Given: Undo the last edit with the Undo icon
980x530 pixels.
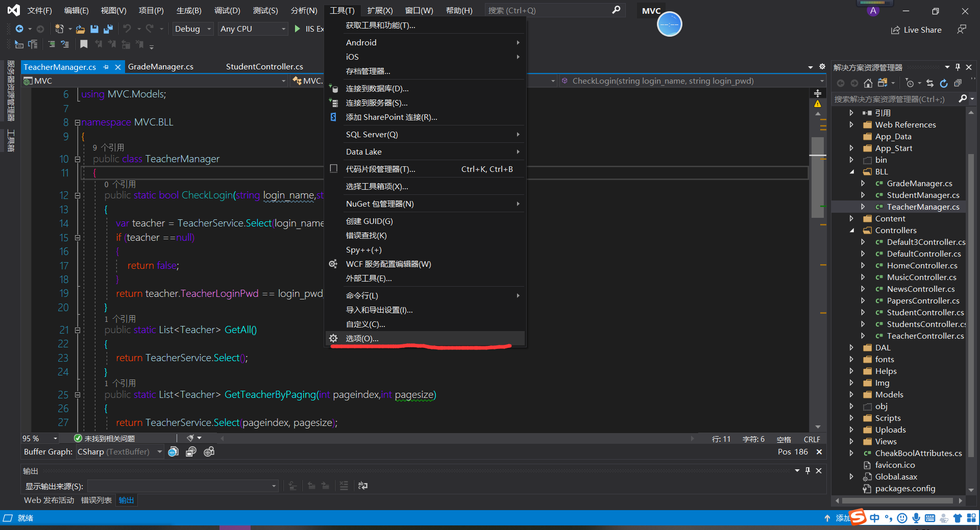Looking at the screenshot, I should (x=128, y=29).
